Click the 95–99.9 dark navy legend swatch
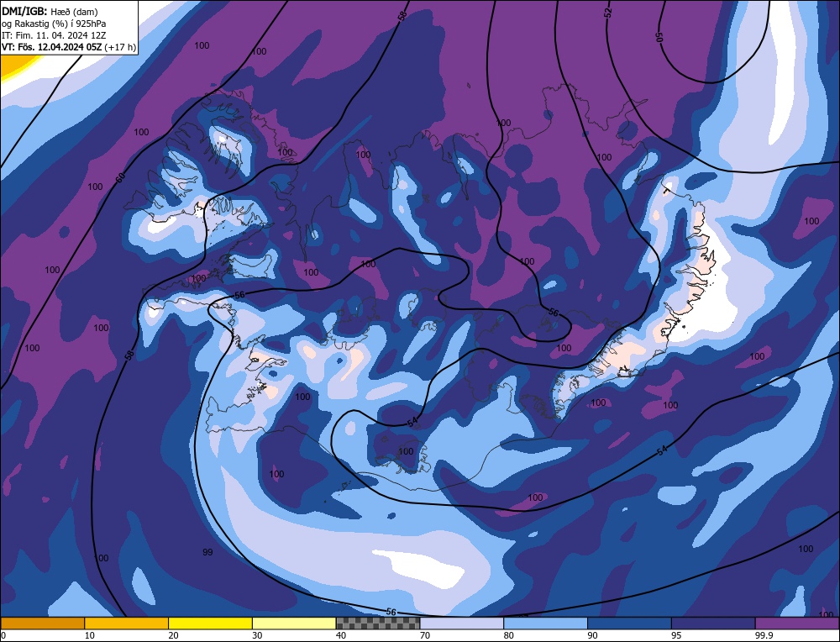 [x=713, y=624]
